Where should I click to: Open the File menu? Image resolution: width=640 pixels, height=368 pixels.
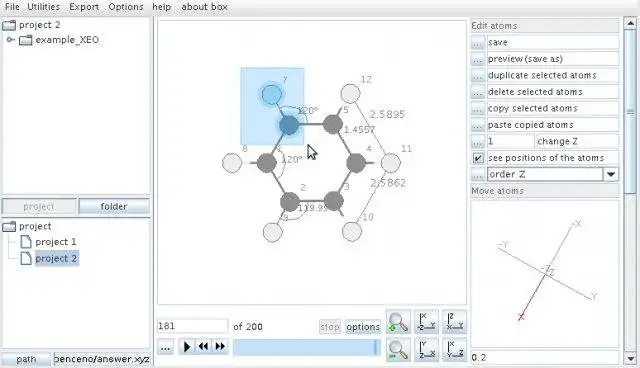12,7
